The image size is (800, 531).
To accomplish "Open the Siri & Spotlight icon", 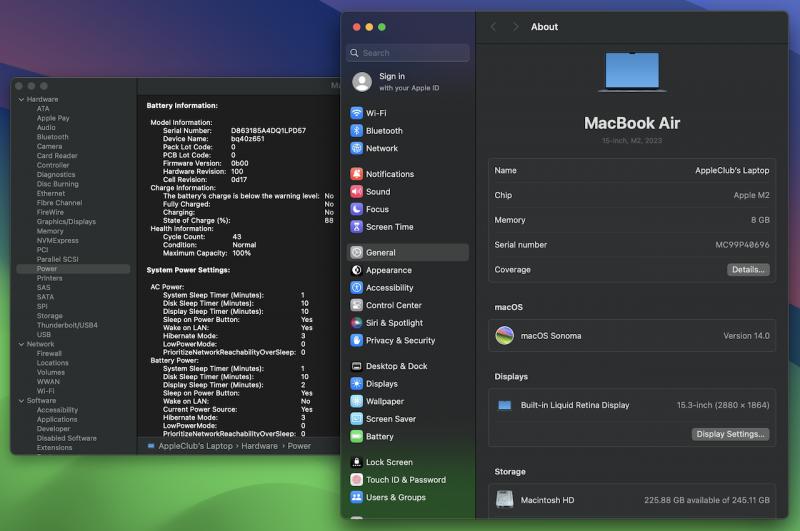I will coord(357,323).
